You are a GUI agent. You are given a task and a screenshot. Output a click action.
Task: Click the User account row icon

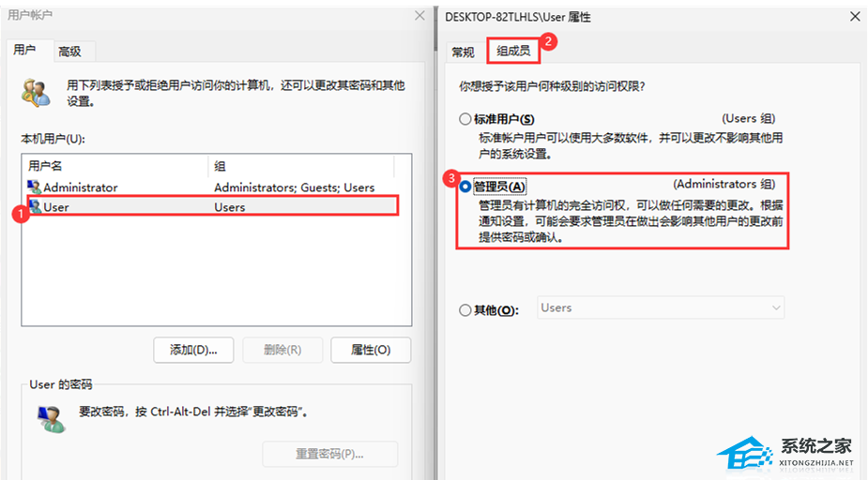(35, 207)
